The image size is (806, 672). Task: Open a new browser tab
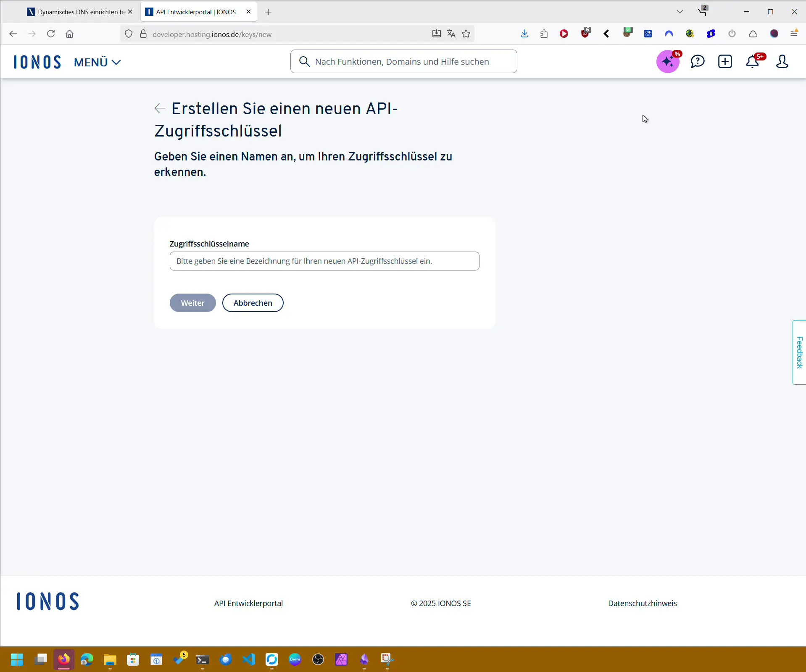pos(269,12)
